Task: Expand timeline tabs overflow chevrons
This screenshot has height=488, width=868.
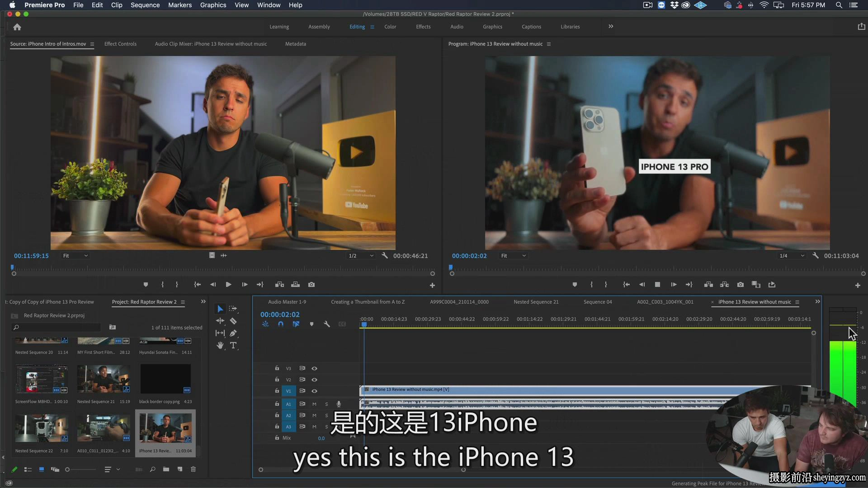Action: pos(817,302)
